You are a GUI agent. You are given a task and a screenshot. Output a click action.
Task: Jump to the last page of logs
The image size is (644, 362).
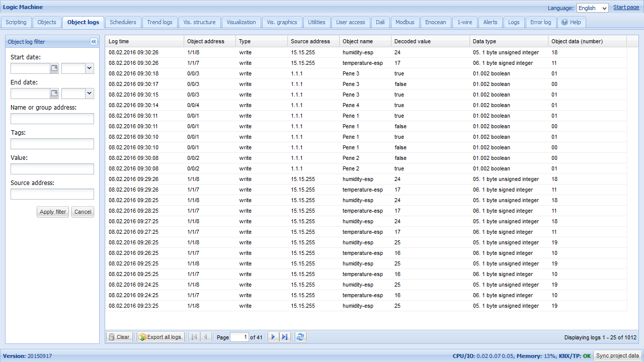(x=285, y=337)
